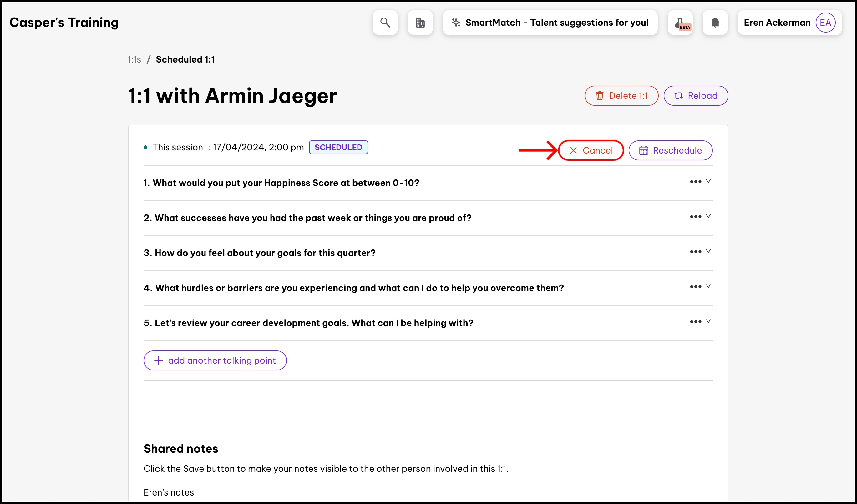Open options dots for quarterly goals question

pyautogui.click(x=695, y=252)
